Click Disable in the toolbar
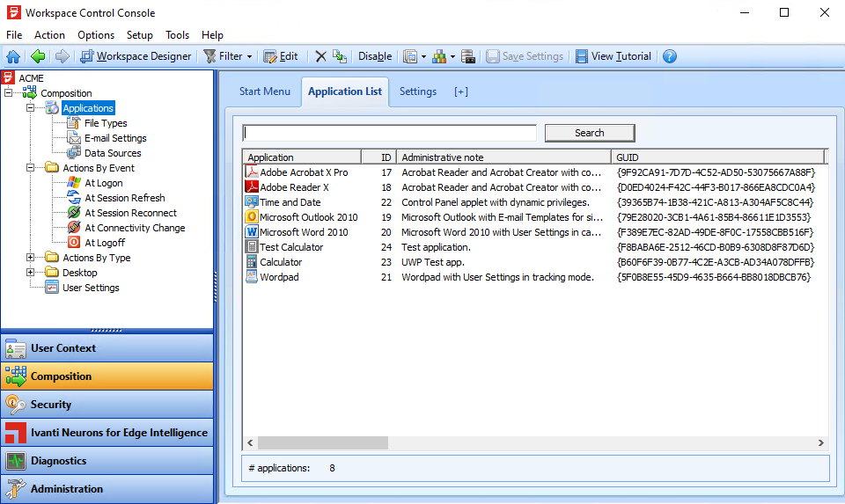This screenshot has width=845, height=504. click(375, 56)
